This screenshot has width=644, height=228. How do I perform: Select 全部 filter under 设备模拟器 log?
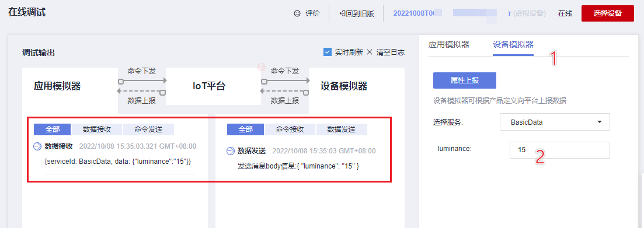[x=245, y=129]
